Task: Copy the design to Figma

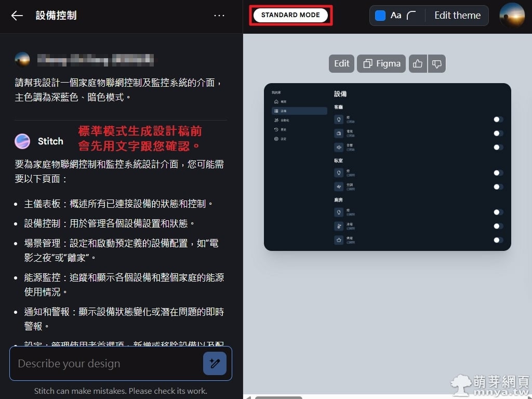Action: point(381,64)
